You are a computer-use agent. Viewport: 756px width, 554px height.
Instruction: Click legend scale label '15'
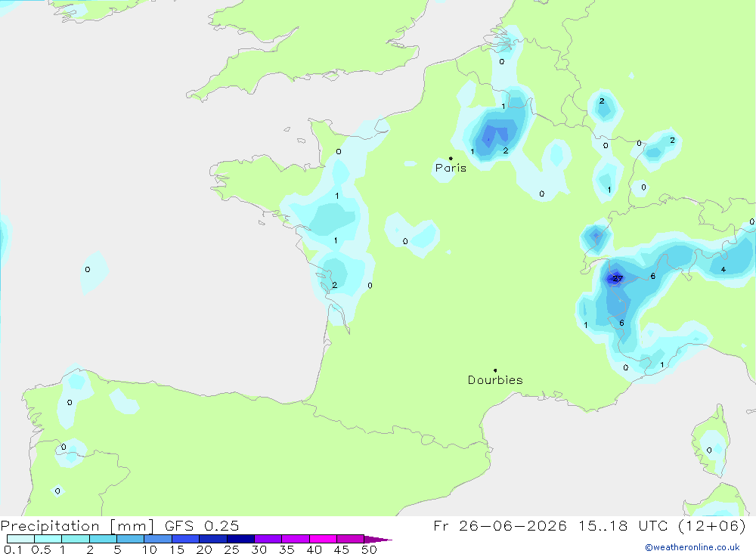177,549
